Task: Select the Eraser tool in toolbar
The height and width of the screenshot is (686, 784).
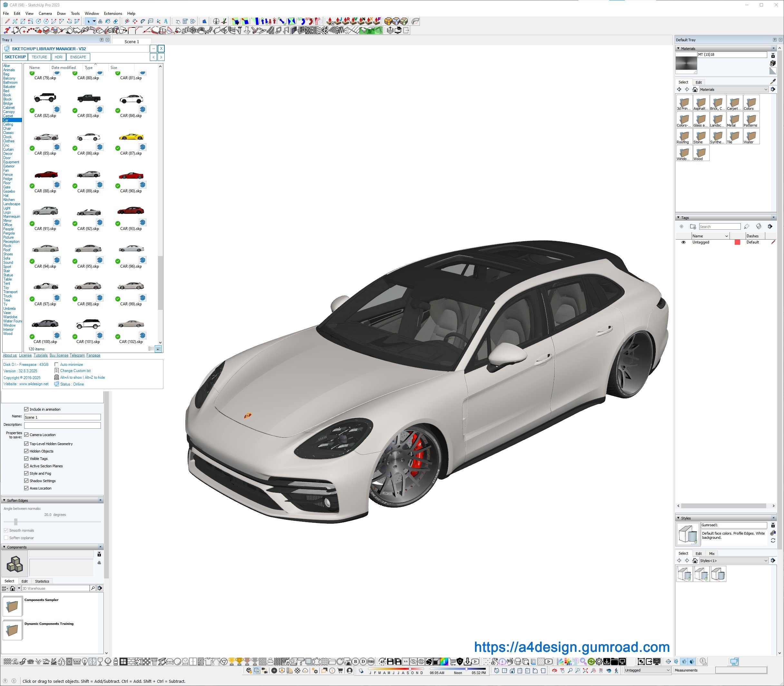Action: (115, 22)
